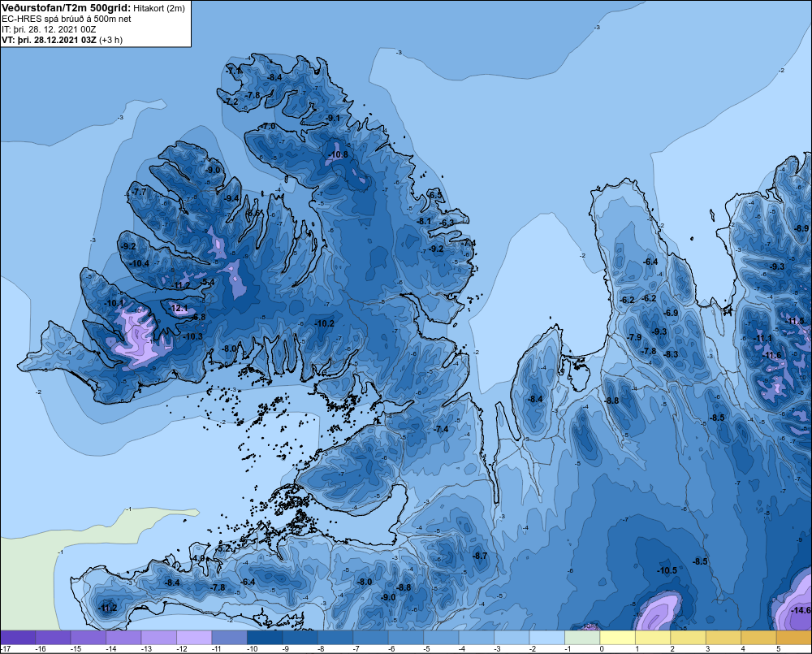Click the -10.5 temperature value
The image size is (812, 654).
667,570
